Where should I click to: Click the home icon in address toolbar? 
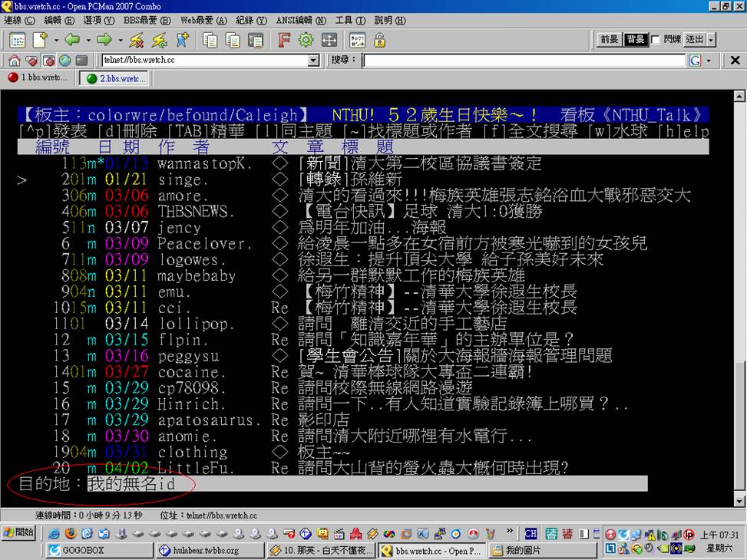pyautogui.click(x=15, y=61)
